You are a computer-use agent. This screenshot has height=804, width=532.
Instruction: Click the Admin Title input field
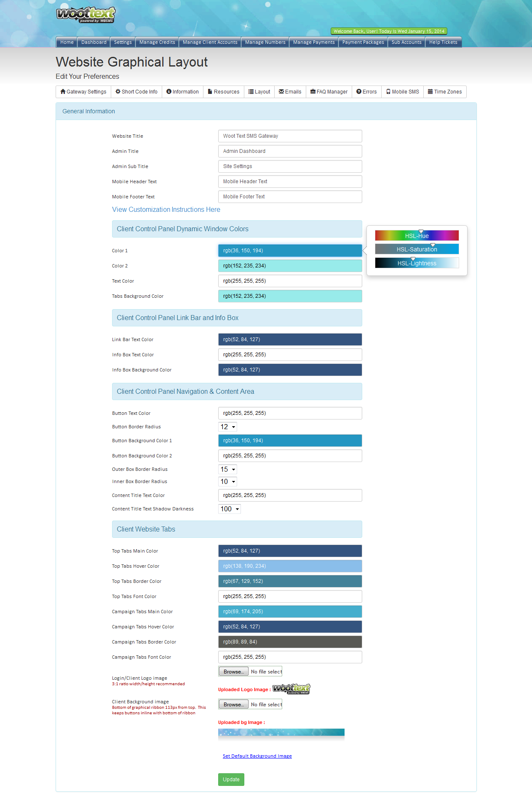click(x=290, y=151)
